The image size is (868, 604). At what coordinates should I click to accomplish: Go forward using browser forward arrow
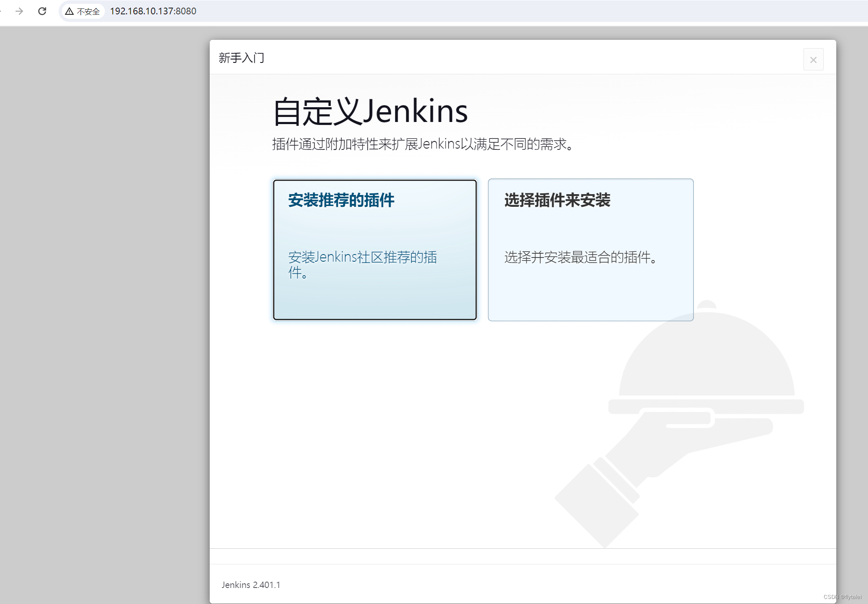[19, 11]
